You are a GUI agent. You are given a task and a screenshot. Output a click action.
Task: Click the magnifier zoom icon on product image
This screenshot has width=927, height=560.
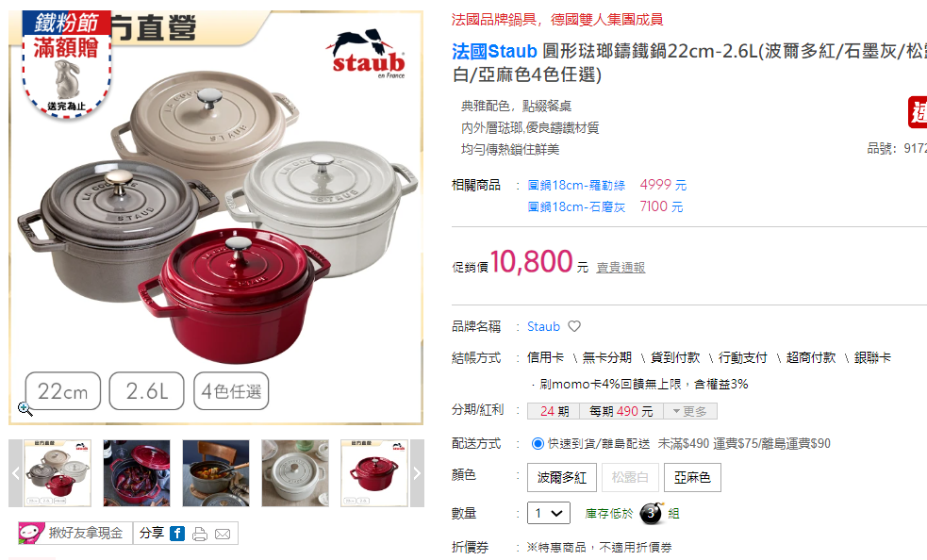(25, 408)
